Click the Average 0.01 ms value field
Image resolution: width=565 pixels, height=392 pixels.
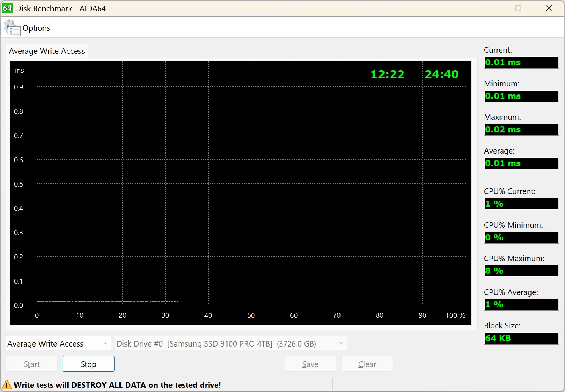tap(521, 163)
